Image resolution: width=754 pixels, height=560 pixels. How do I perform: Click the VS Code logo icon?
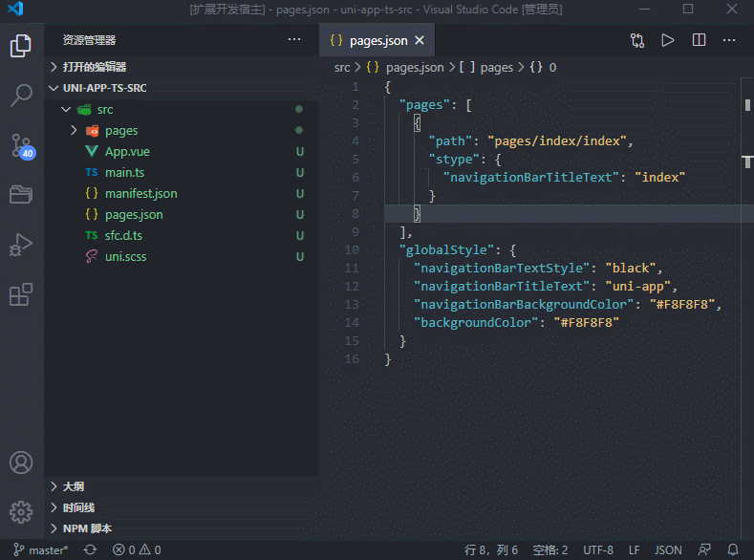pos(16,9)
